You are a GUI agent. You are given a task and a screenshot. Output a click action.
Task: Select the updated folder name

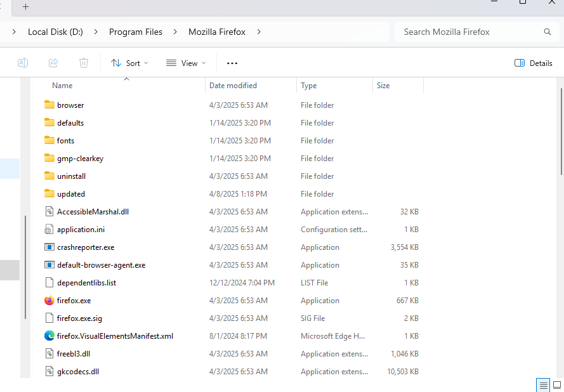71,194
